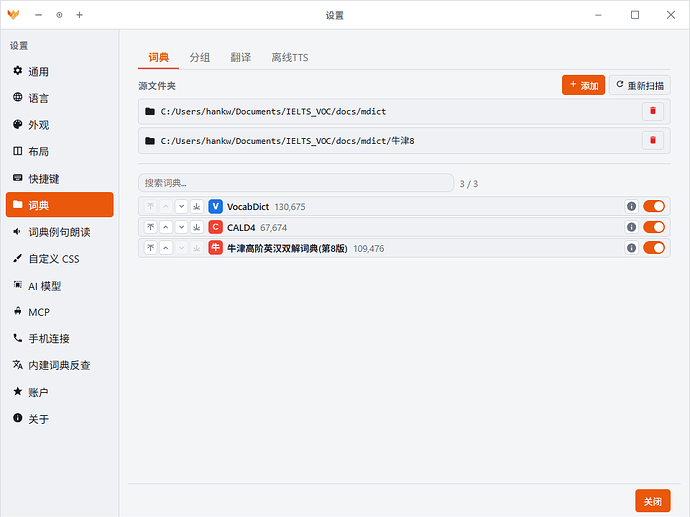Move VocabDict down one position

(181, 206)
